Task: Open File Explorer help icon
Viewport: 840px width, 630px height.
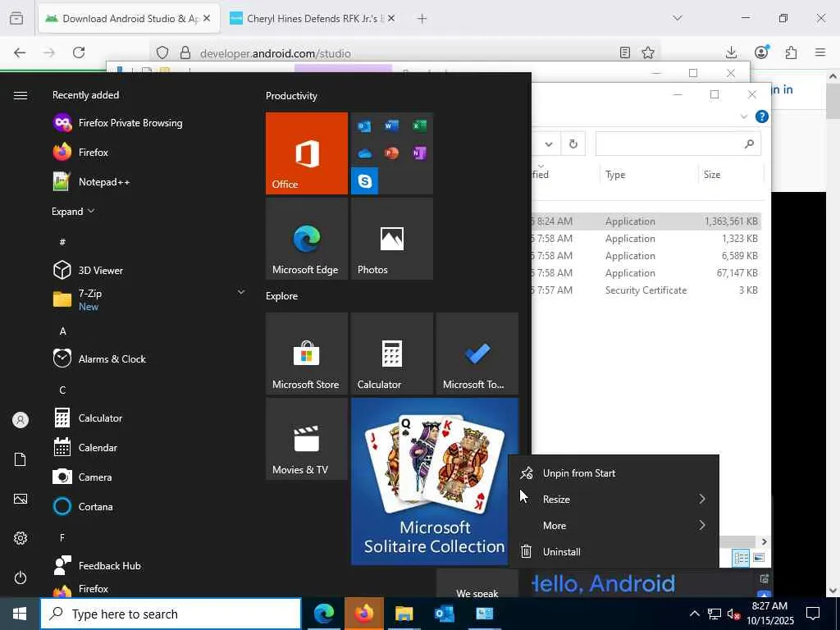Action: pos(762,116)
